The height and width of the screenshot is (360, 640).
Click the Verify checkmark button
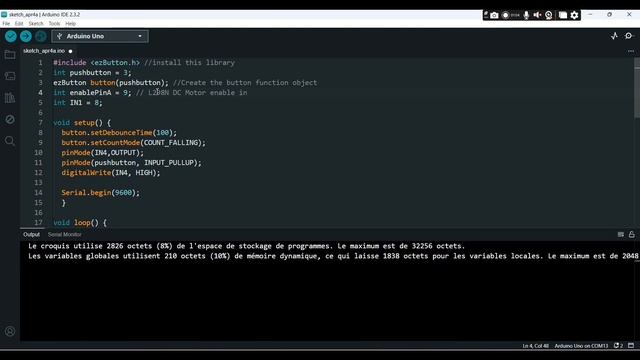11,36
